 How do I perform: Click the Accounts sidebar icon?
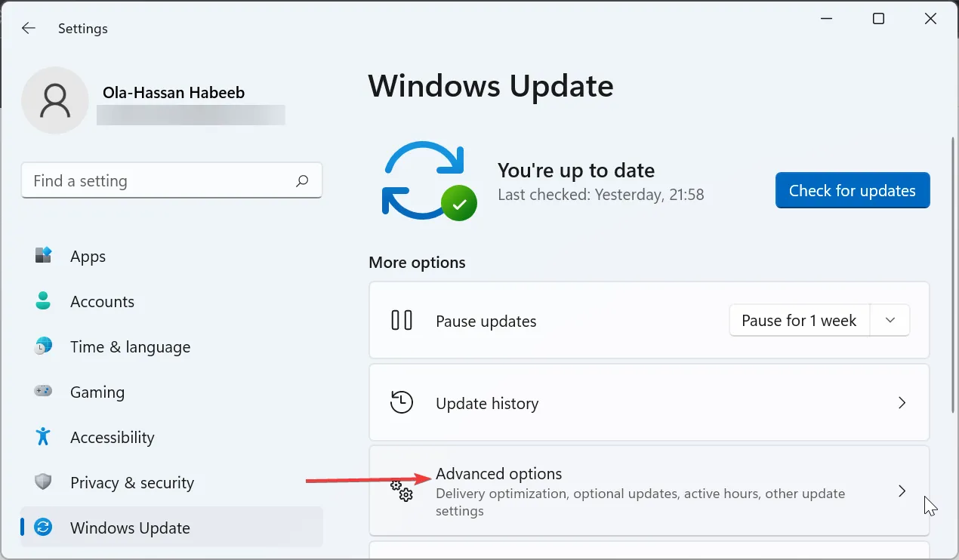pyautogui.click(x=43, y=301)
